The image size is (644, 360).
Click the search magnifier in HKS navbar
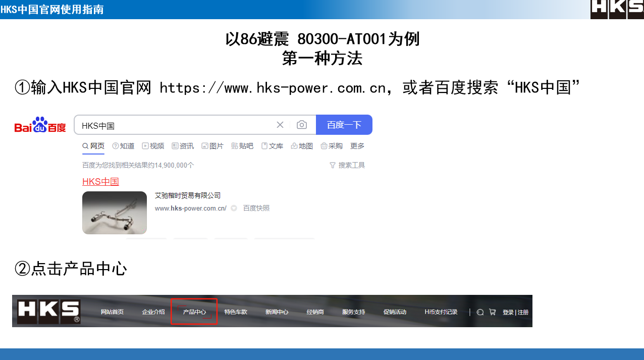[480, 312]
